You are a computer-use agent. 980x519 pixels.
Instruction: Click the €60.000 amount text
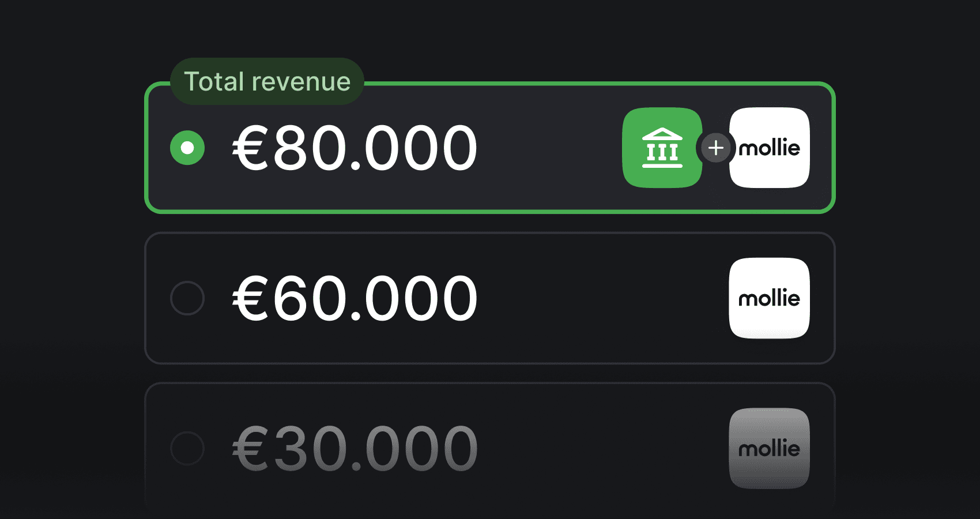(355, 299)
